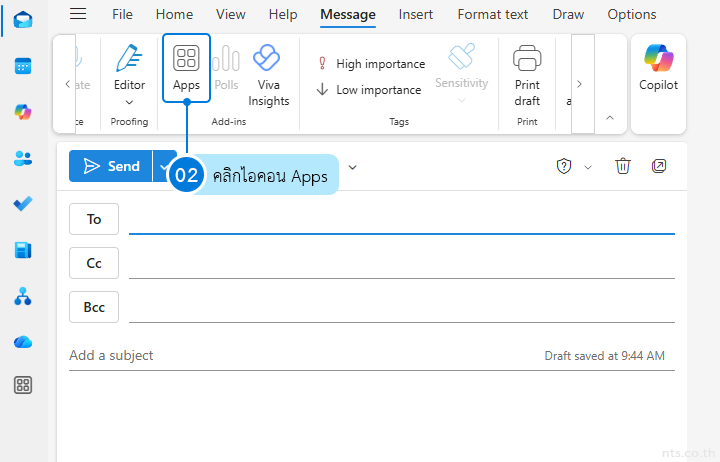Mark message as High importance
The image size is (720, 462).
[x=371, y=64]
